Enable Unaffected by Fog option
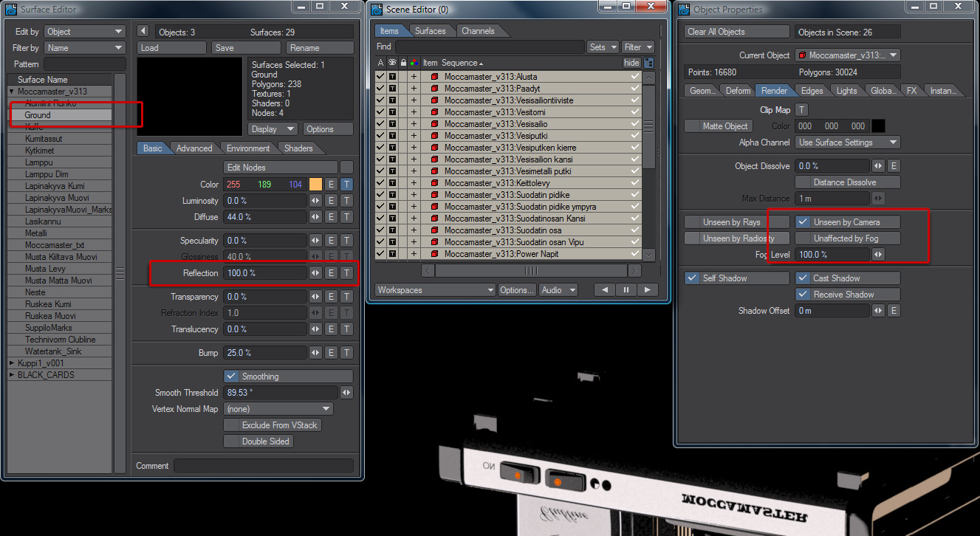Screen dimensions: 980x536 [847, 238]
